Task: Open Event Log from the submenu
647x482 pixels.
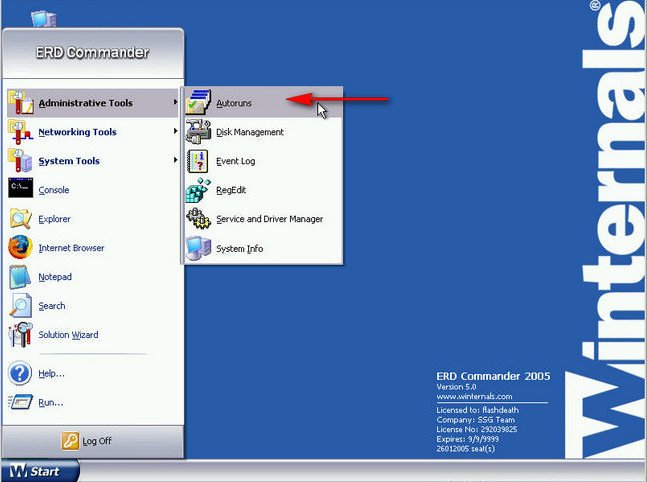Action: point(263,161)
